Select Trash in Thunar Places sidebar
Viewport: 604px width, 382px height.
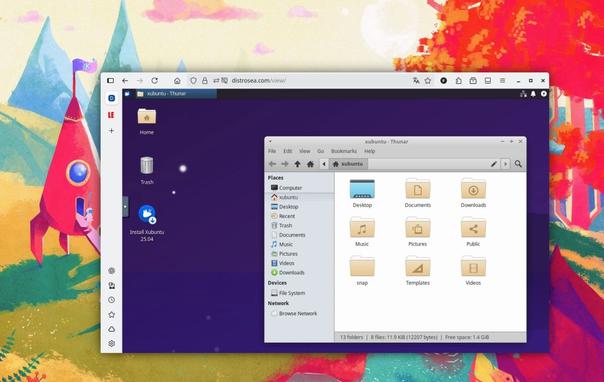coord(300,226)
